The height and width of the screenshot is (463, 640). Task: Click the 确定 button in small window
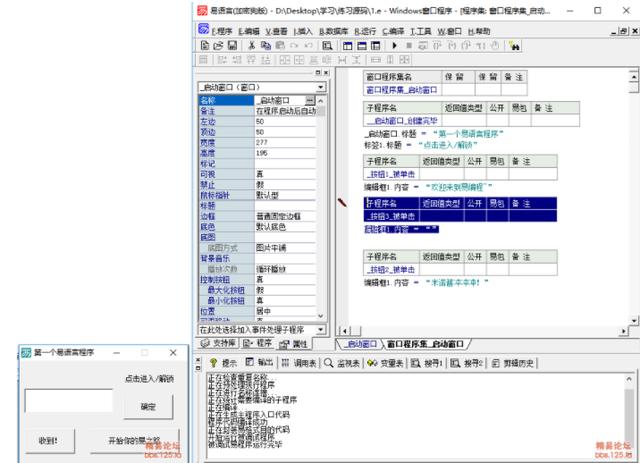pos(148,407)
